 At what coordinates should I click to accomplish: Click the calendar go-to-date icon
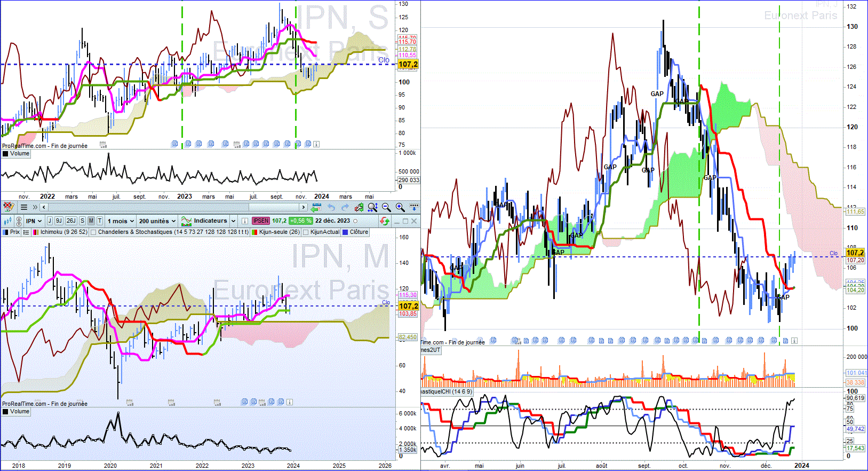[316, 207]
